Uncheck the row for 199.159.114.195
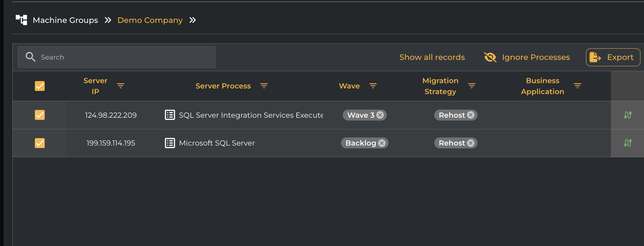This screenshot has height=246, width=644. 40,143
